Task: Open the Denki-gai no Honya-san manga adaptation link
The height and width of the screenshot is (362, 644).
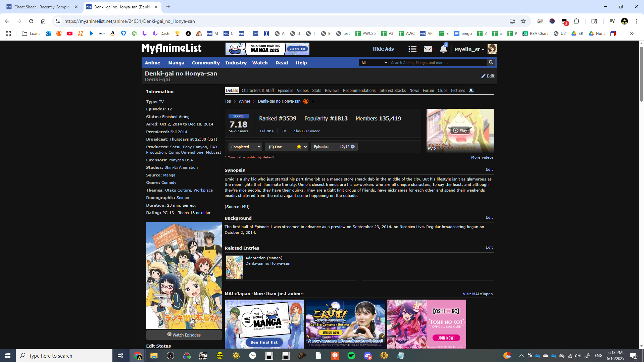Action: [268, 263]
